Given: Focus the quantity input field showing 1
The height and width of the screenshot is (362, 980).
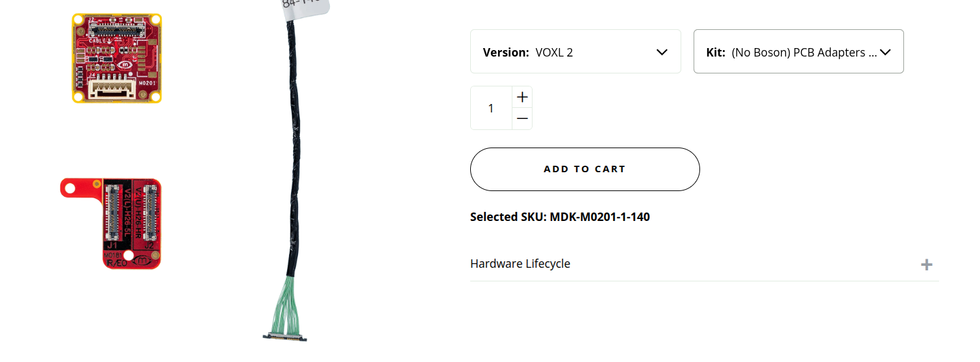Looking at the screenshot, I should 491,109.
